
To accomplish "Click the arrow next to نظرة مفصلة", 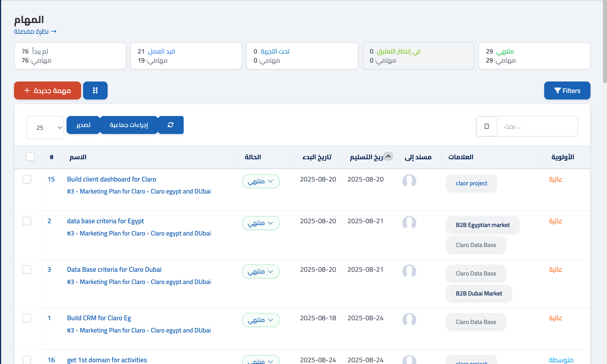I will coord(54,31).
